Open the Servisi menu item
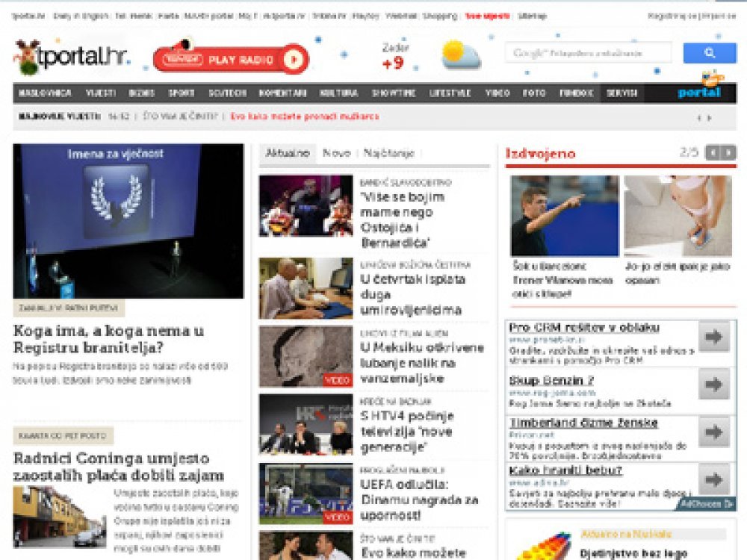 click(x=622, y=93)
